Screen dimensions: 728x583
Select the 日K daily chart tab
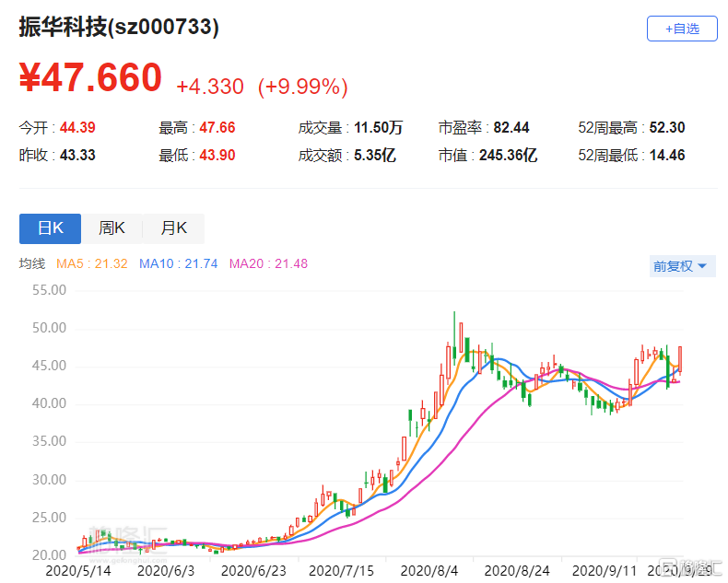pyautogui.click(x=50, y=228)
